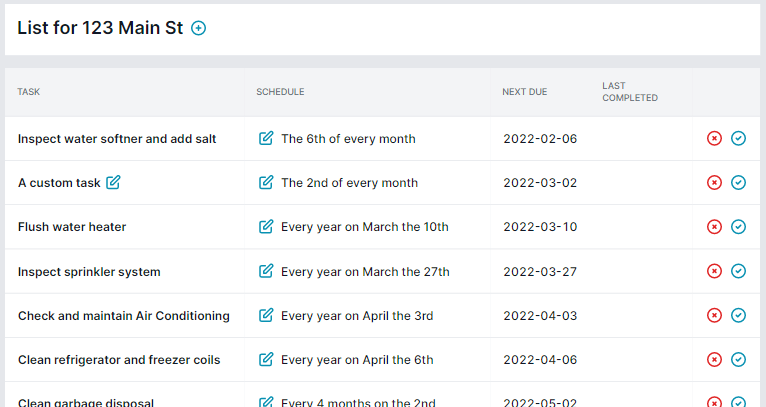Select the Inspect sprinkler system task name
Screen dimensions: 766x407
coord(89,272)
